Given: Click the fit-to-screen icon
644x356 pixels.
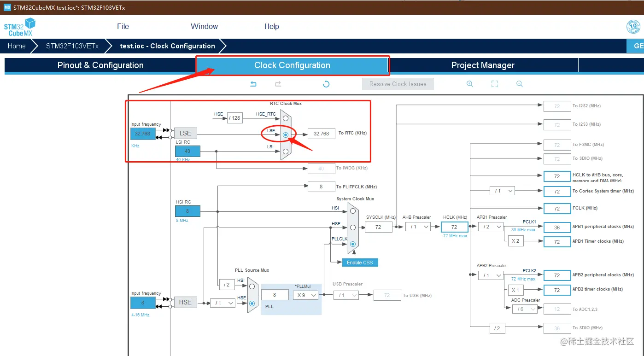Looking at the screenshot, I should 495,84.
